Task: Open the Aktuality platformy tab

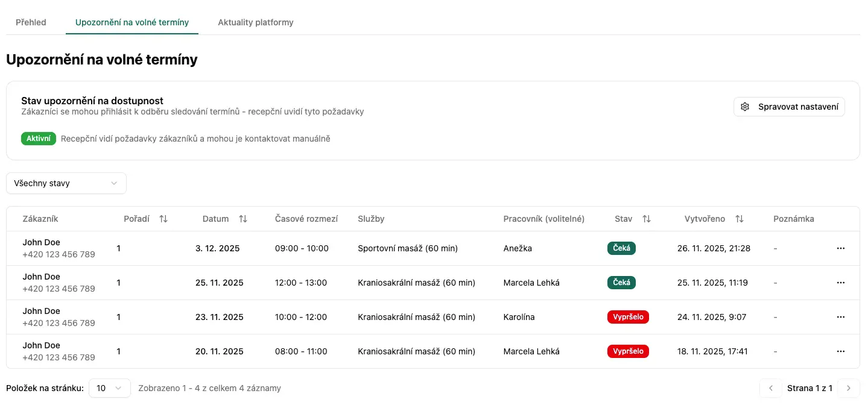Action: click(256, 22)
